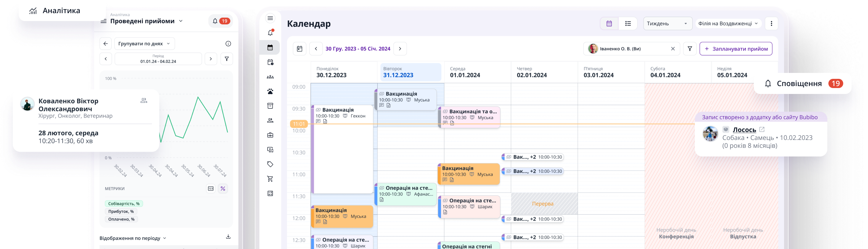
Task: Expand the Філія на Воздвиженці dropdown
Action: tap(728, 24)
